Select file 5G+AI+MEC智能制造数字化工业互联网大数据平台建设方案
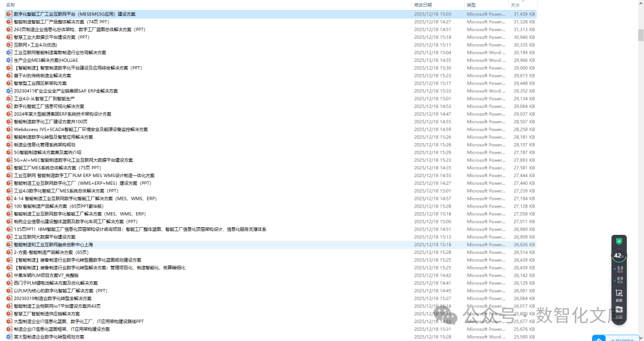This screenshot has height=341, width=644. pos(73,160)
